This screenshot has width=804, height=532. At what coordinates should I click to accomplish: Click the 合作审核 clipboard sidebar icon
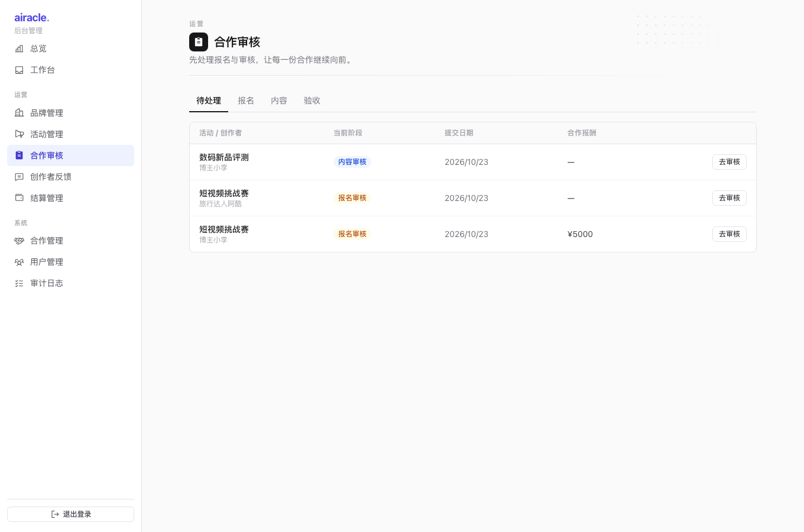[19, 155]
